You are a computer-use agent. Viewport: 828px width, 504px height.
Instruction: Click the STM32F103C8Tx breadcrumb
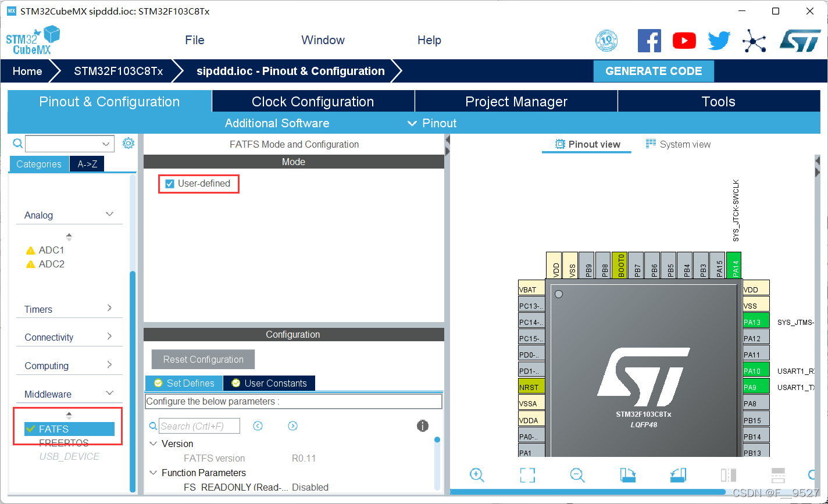[x=119, y=71]
